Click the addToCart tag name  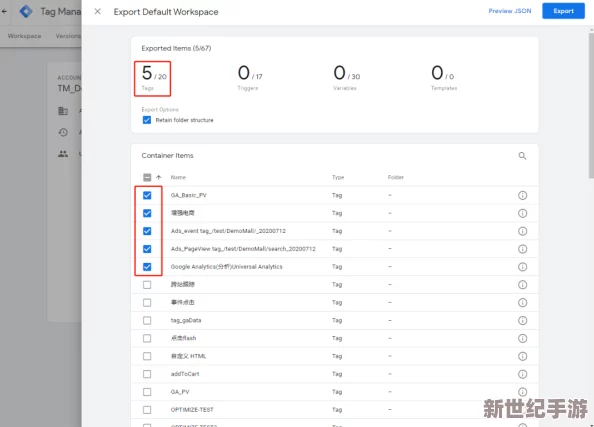185,374
